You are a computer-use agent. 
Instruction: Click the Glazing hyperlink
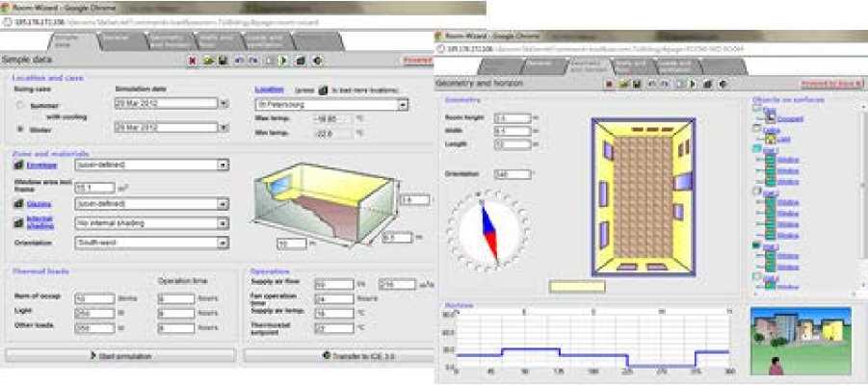click(x=39, y=204)
